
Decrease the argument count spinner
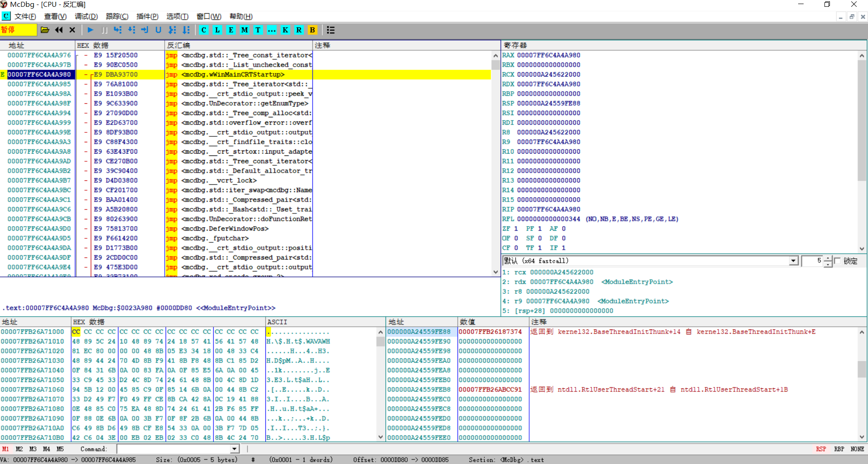828,264
